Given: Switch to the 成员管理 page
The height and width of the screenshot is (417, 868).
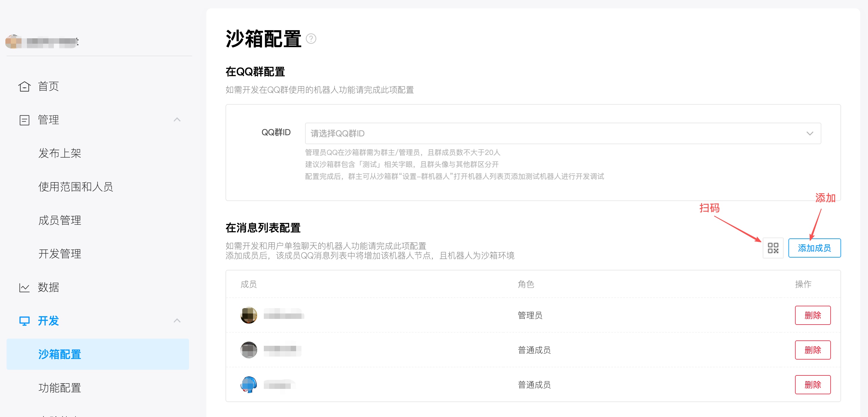Looking at the screenshot, I should coord(60,220).
